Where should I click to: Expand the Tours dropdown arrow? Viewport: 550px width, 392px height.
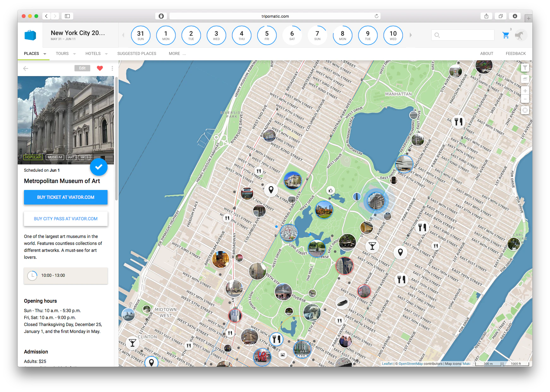[x=74, y=54]
